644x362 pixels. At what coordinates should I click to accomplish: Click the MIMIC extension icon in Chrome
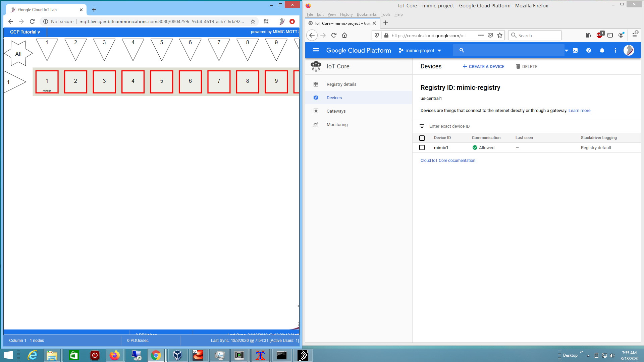pyautogui.click(x=282, y=21)
